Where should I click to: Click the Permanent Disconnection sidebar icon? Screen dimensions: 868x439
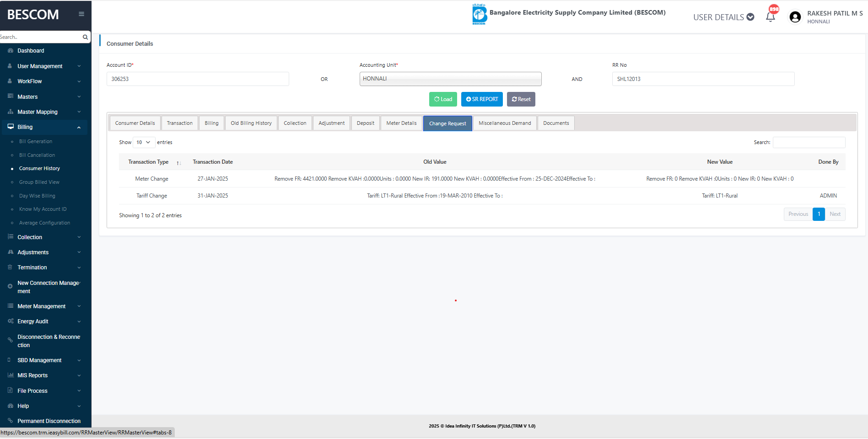pyautogui.click(x=10, y=421)
